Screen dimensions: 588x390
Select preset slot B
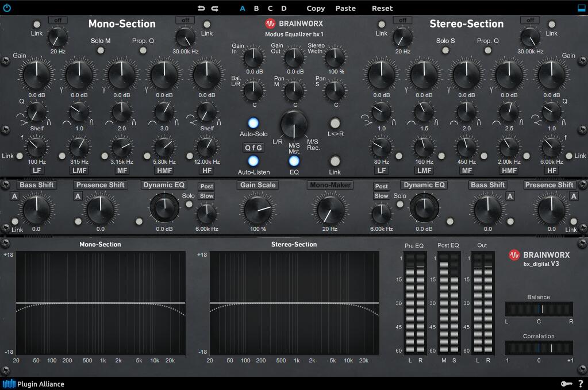256,9
